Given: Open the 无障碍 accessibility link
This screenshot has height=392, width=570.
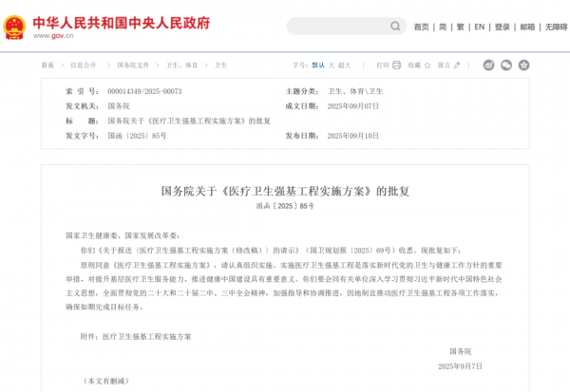Looking at the screenshot, I should tap(556, 27).
